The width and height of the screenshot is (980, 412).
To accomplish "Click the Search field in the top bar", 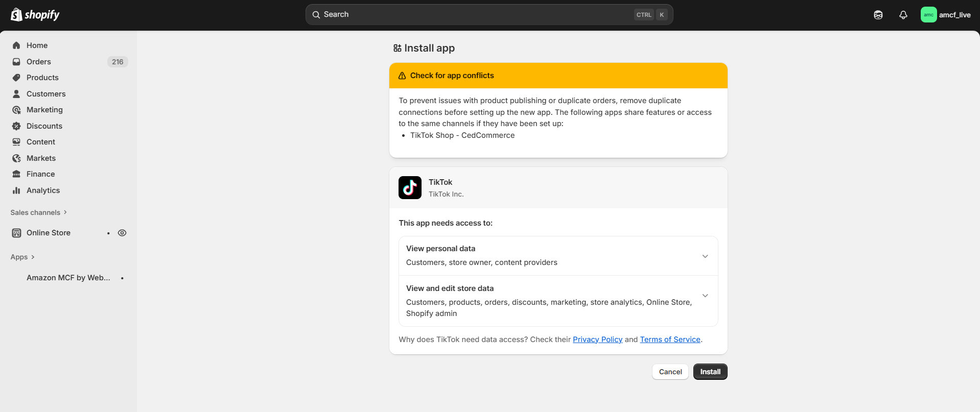I will tap(475, 15).
